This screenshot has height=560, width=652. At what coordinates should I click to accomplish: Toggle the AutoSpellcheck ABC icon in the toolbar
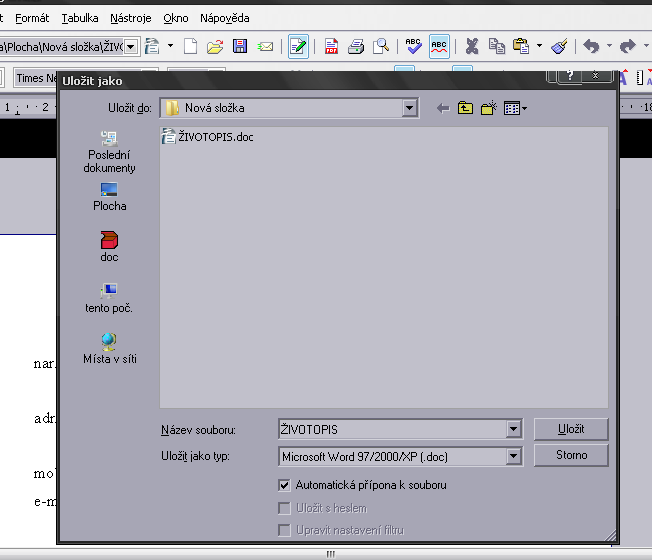(x=439, y=46)
